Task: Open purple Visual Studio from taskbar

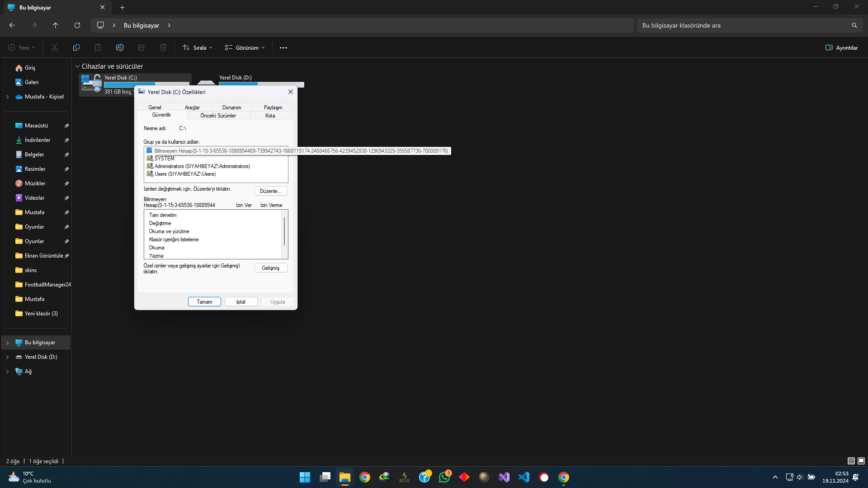Action: click(504, 477)
